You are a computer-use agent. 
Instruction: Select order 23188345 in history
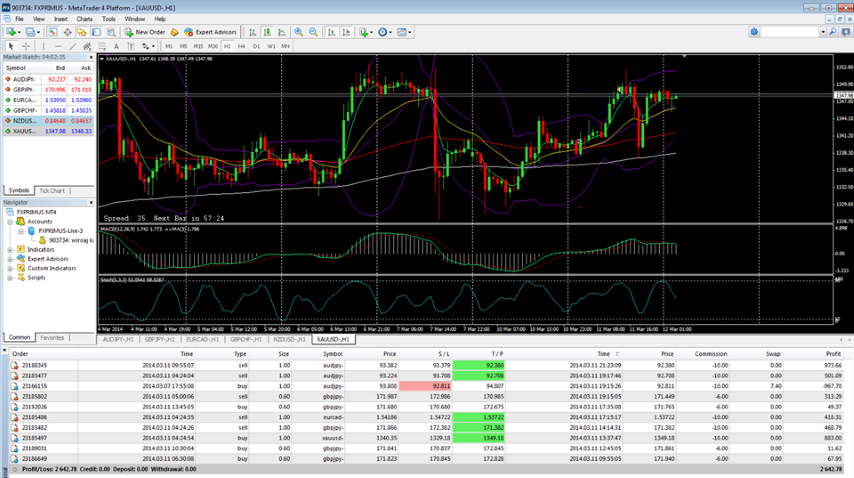coord(427,365)
